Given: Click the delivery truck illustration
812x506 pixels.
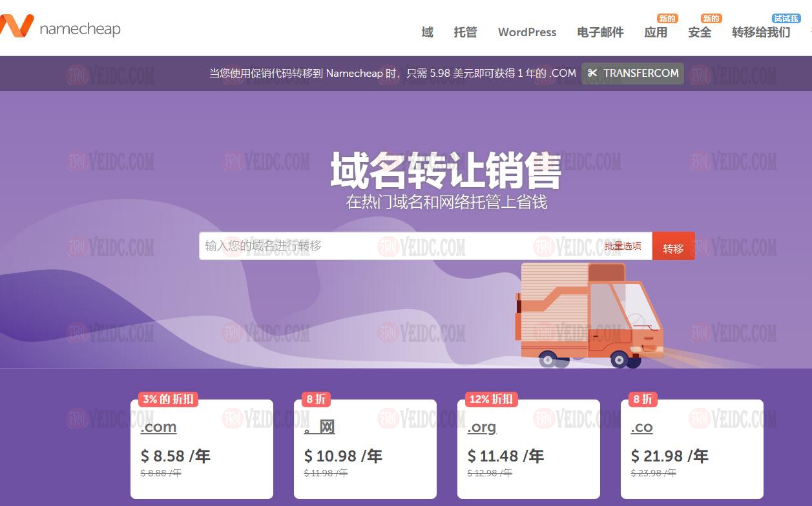Looking at the screenshot, I should point(588,315).
